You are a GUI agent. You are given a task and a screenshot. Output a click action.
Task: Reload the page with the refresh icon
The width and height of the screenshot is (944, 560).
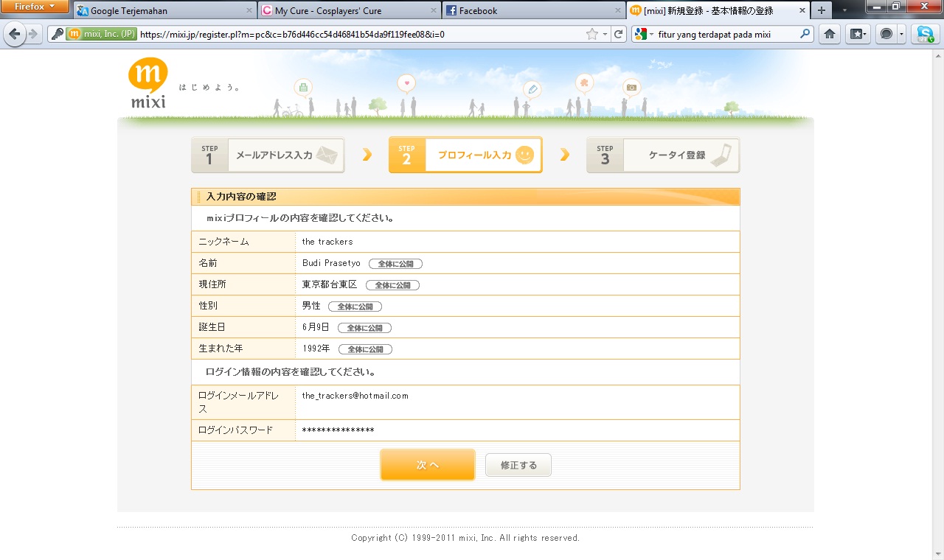[619, 34]
